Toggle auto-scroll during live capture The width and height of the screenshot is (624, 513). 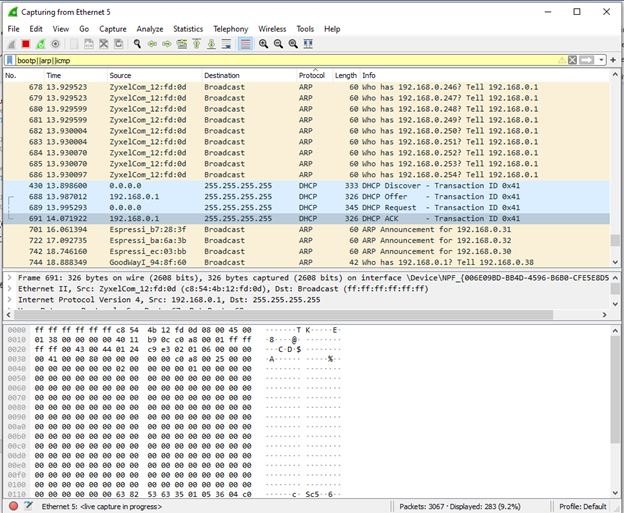click(226, 44)
